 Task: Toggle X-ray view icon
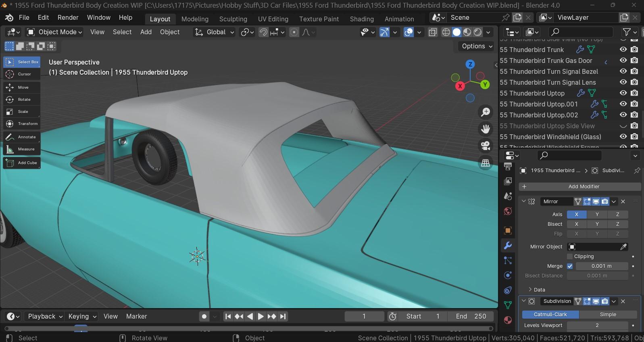pyautogui.click(x=433, y=32)
